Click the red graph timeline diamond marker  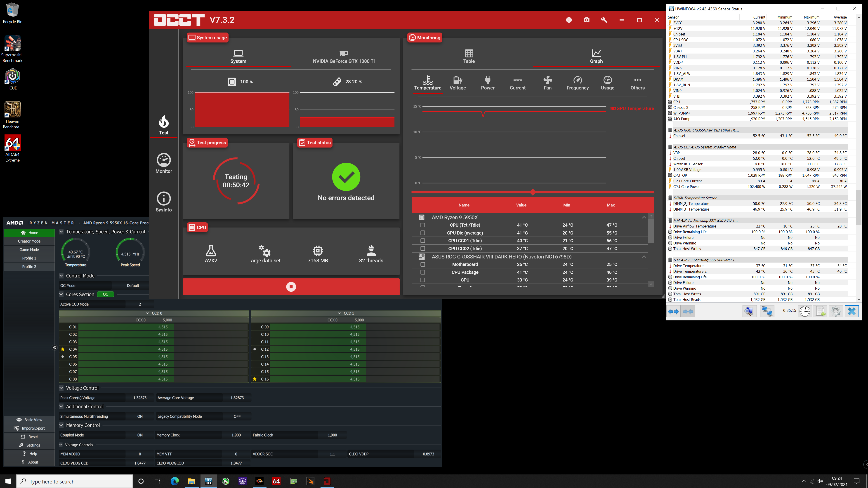tap(532, 192)
